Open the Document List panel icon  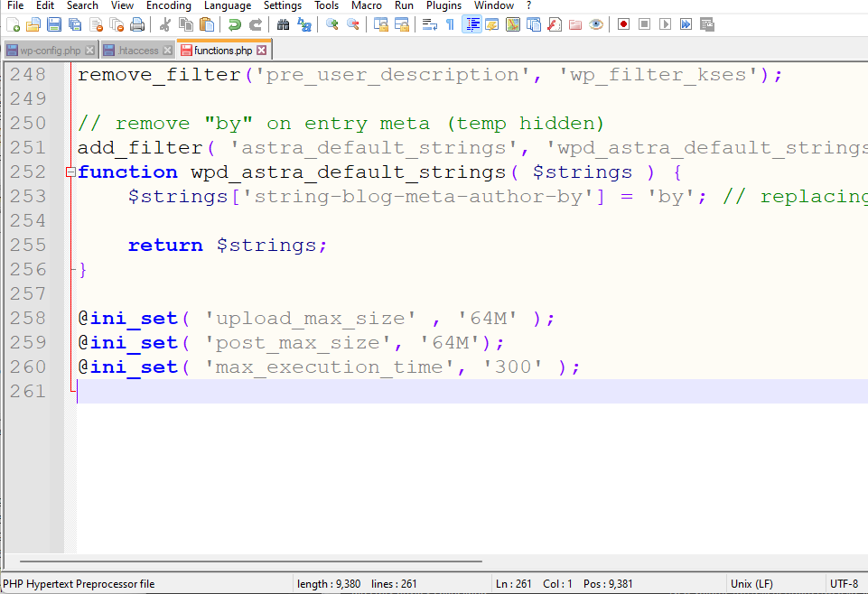tap(534, 24)
